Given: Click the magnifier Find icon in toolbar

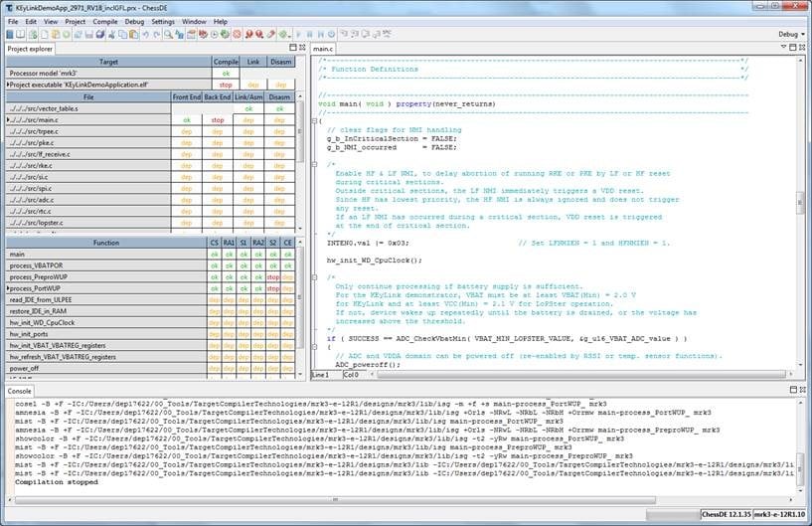Looking at the screenshot, I should pyautogui.click(x=169, y=34).
